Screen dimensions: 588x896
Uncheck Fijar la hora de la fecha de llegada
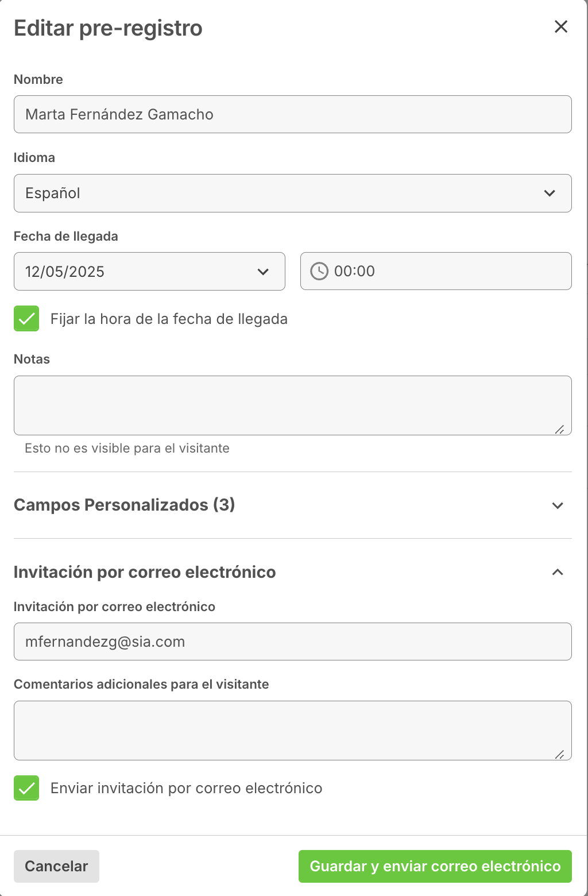26,319
